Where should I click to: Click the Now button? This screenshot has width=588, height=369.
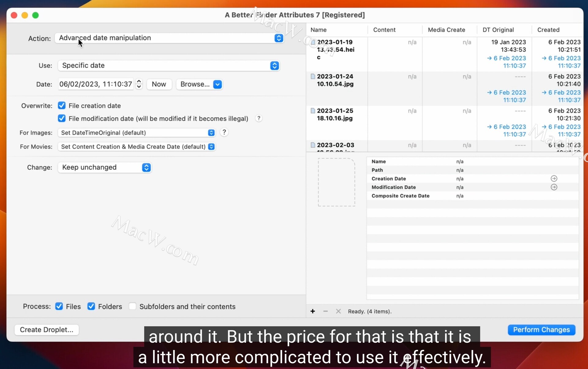[159, 84]
